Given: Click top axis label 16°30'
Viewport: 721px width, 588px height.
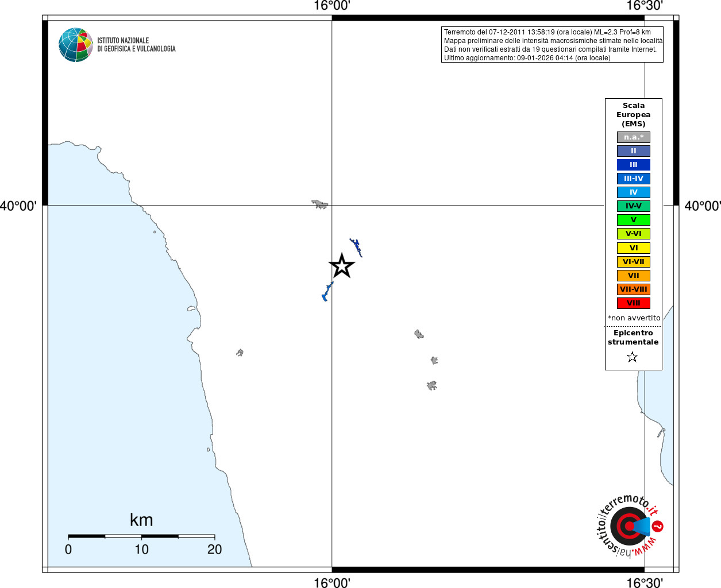Looking at the screenshot, I should (x=645, y=6).
